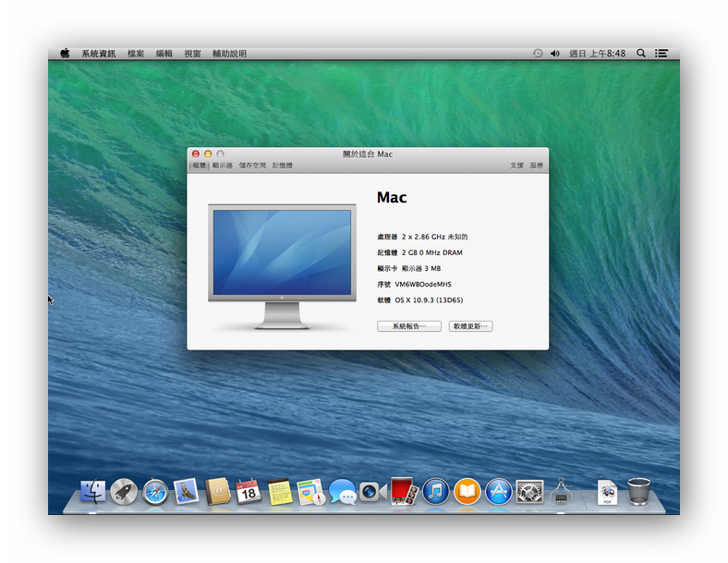Open PDF document stack in Dock
728x563 pixels.
point(607,493)
